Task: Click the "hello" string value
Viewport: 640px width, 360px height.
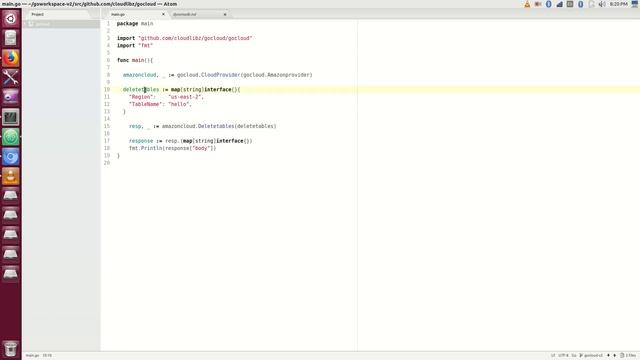Action: [179, 104]
